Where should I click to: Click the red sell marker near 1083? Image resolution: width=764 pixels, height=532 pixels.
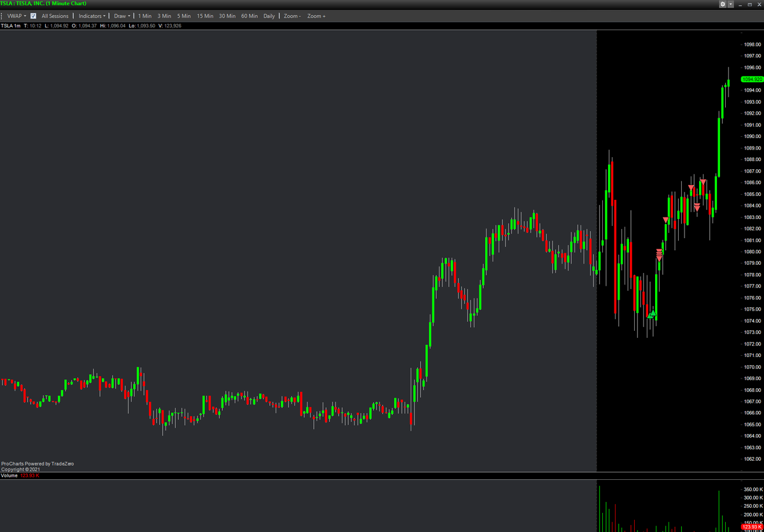666,220
